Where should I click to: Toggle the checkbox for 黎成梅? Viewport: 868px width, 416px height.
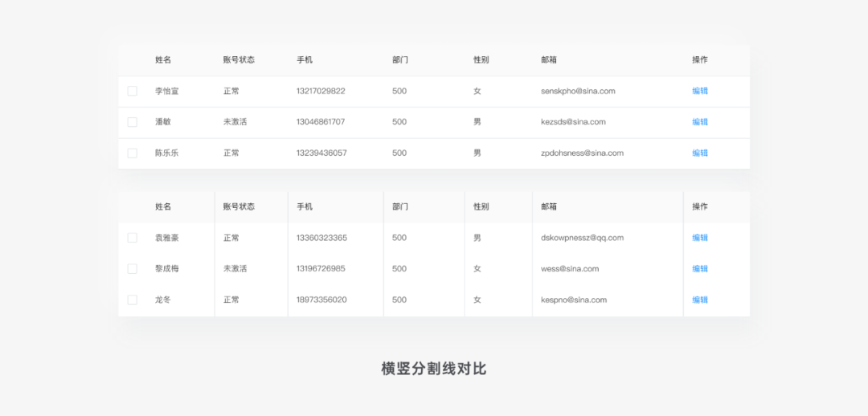[x=133, y=268]
